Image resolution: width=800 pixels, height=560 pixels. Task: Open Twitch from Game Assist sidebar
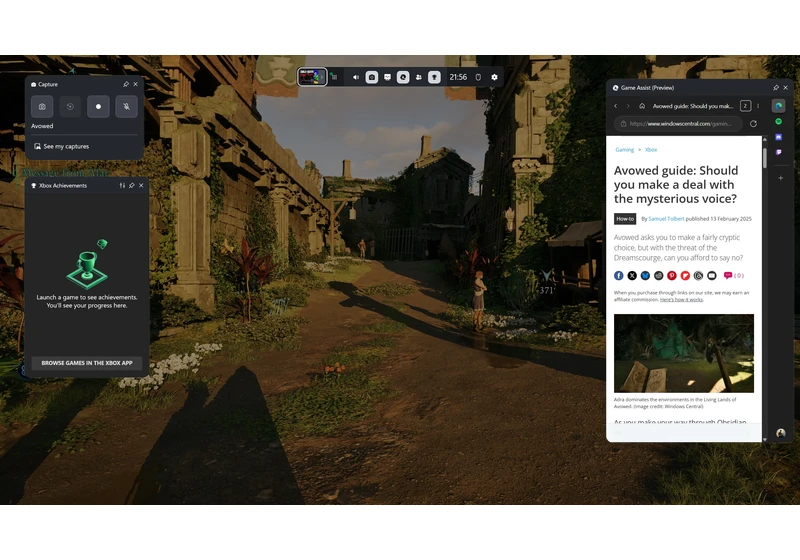click(779, 152)
